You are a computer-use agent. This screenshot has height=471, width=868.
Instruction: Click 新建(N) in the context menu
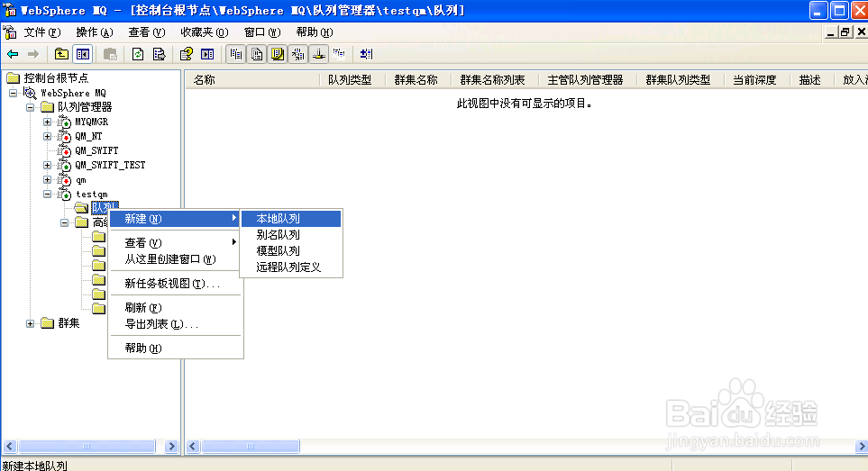[176, 219]
